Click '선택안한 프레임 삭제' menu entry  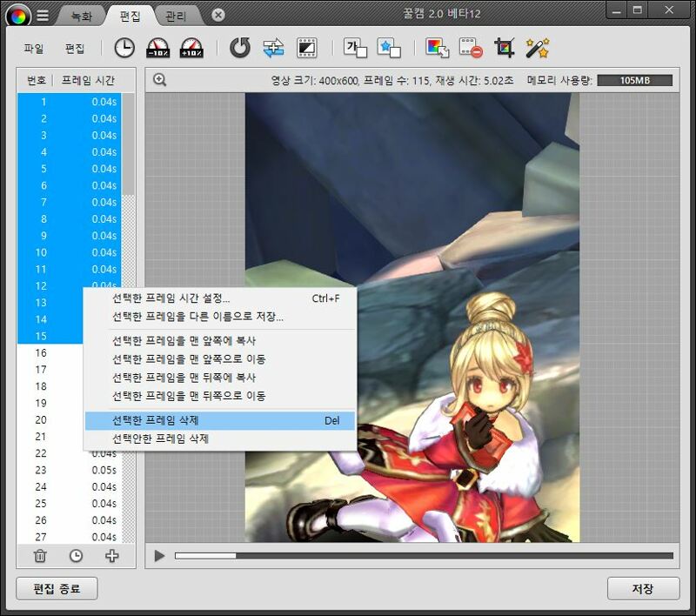[220, 439]
